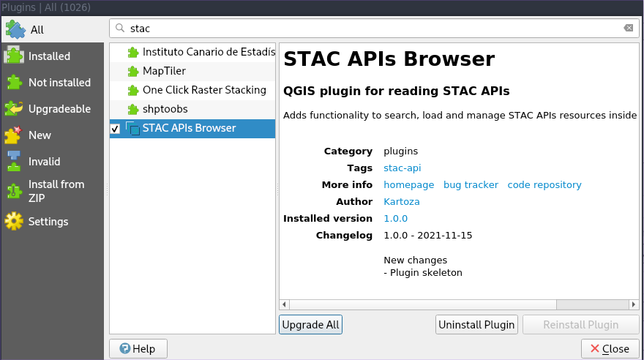644x360 pixels.
Task: Click the Not installed puzzle icon
Action: (x=15, y=82)
